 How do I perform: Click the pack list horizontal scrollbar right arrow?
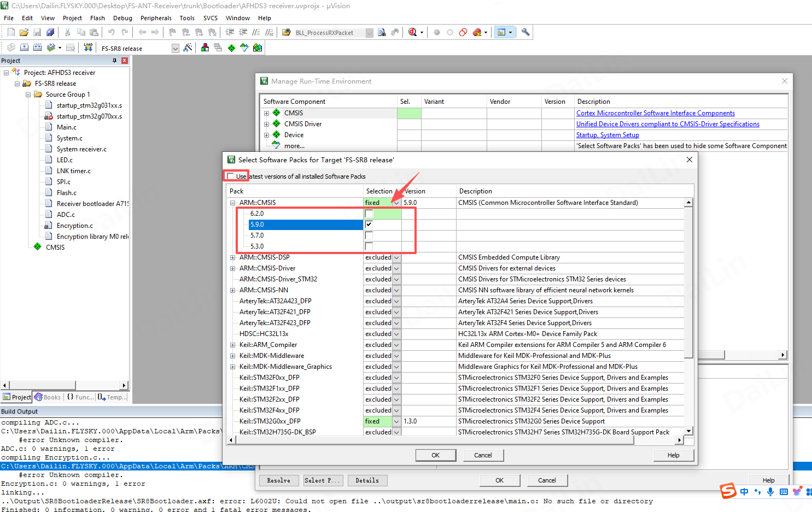click(680, 440)
